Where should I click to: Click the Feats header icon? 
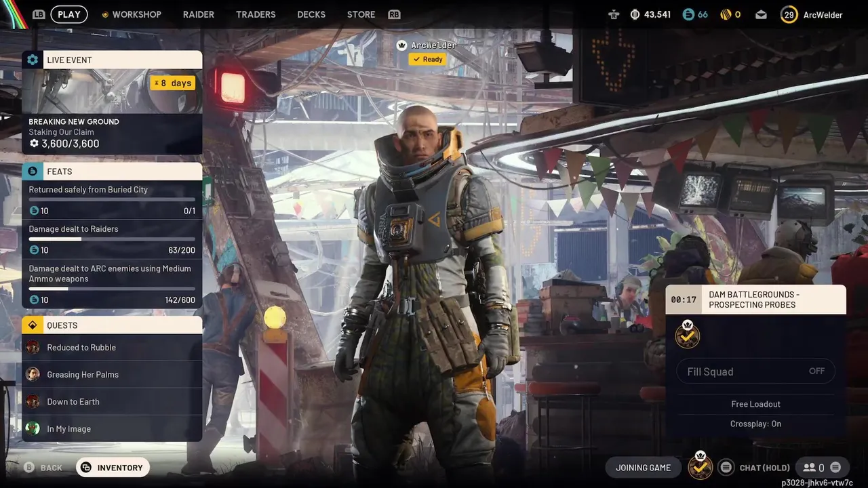point(33,171)
